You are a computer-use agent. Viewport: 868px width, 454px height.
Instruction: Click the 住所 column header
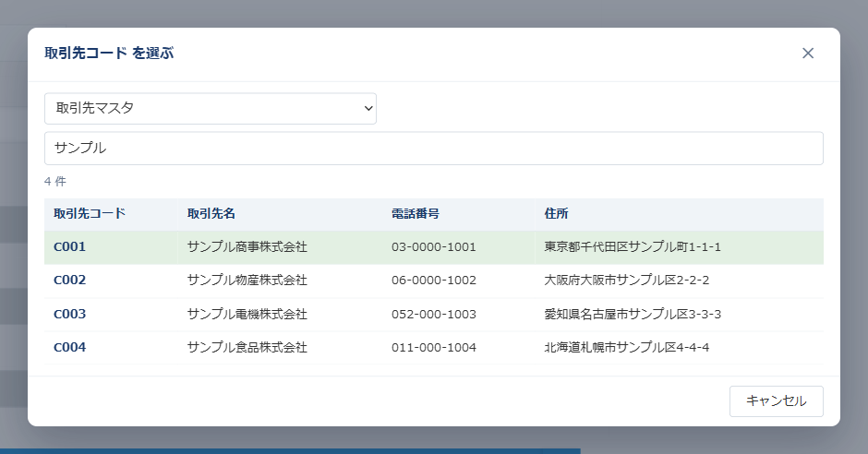(556, 213)
